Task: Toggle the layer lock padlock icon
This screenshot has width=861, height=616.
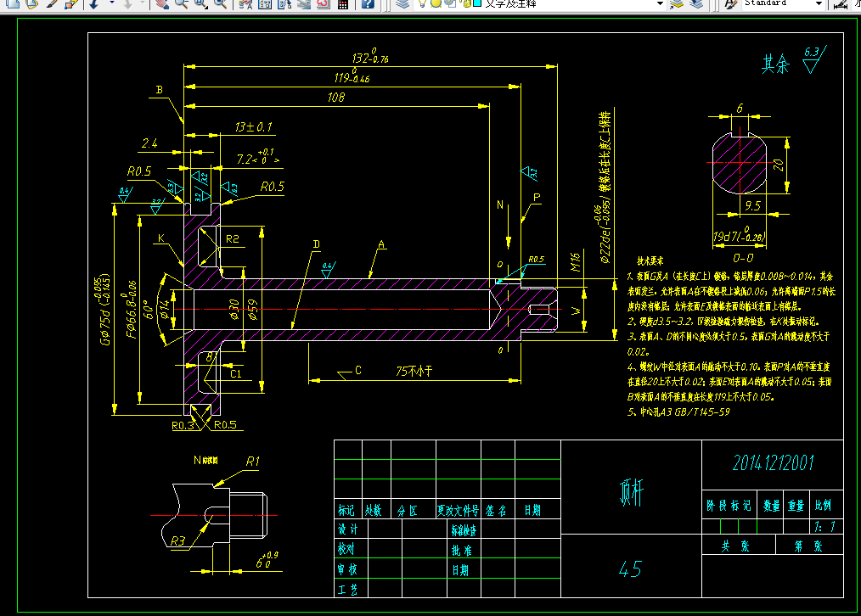Action: click(x=464, y=3)
